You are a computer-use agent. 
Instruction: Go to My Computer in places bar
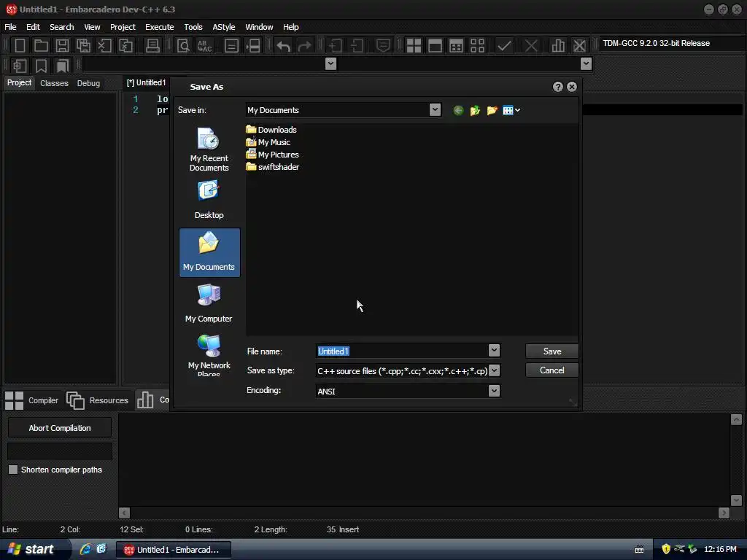point(209,304)
